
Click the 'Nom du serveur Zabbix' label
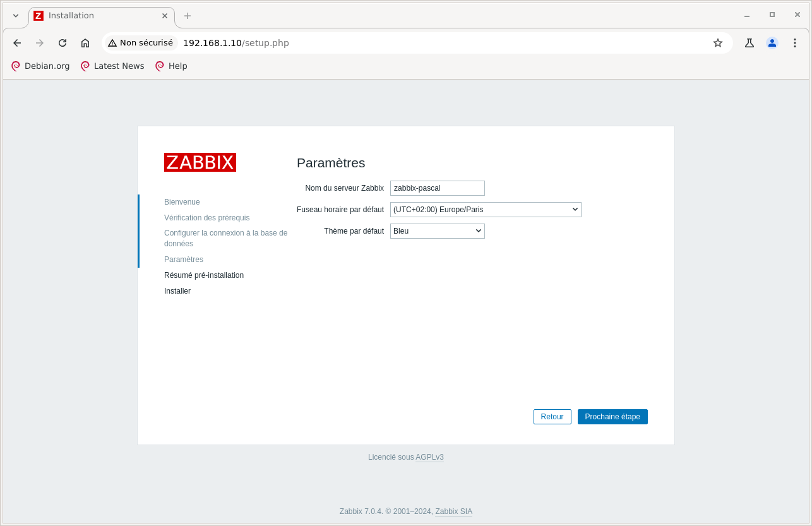(x=344, y=188)
